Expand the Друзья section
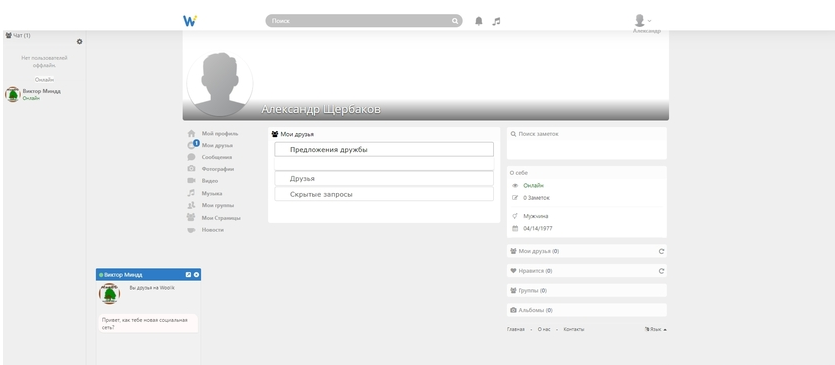The image size is (835, 365). pos(384,179)
